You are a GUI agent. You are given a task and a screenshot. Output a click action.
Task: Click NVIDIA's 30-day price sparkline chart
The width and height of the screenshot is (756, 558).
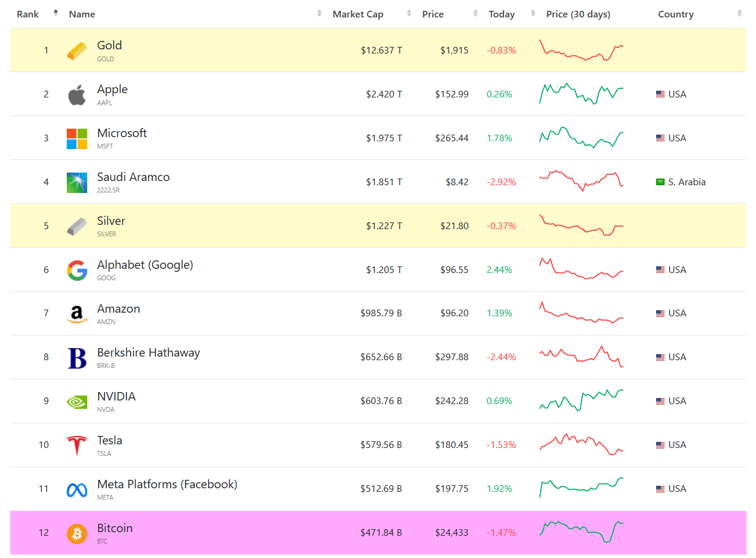click(x=582, y=400)
